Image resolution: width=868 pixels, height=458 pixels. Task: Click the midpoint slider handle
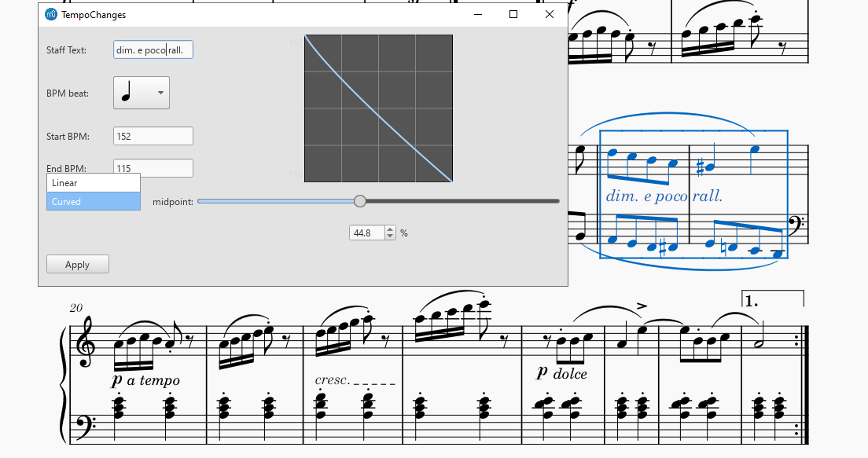pyautogui.click(x=360, y=201)
